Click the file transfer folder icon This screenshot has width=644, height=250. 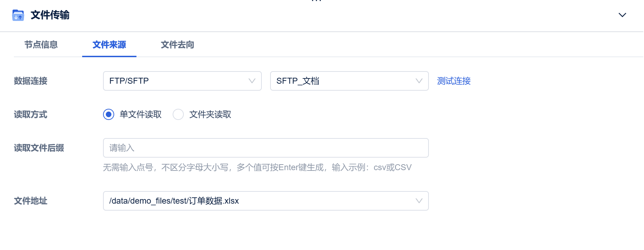pyautogui.click(x=18, y=15)
